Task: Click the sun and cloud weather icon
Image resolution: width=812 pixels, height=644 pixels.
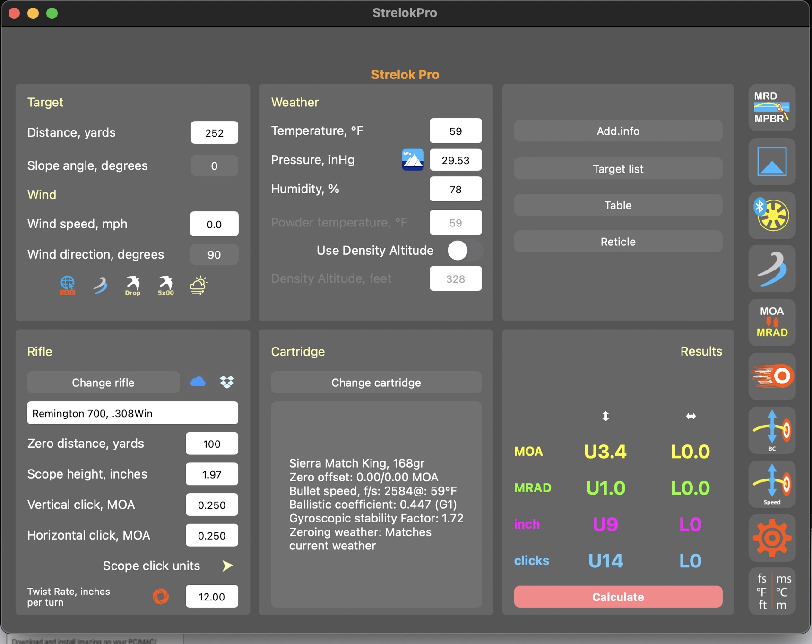Action: pyautogui.click(x=199, y=285)
